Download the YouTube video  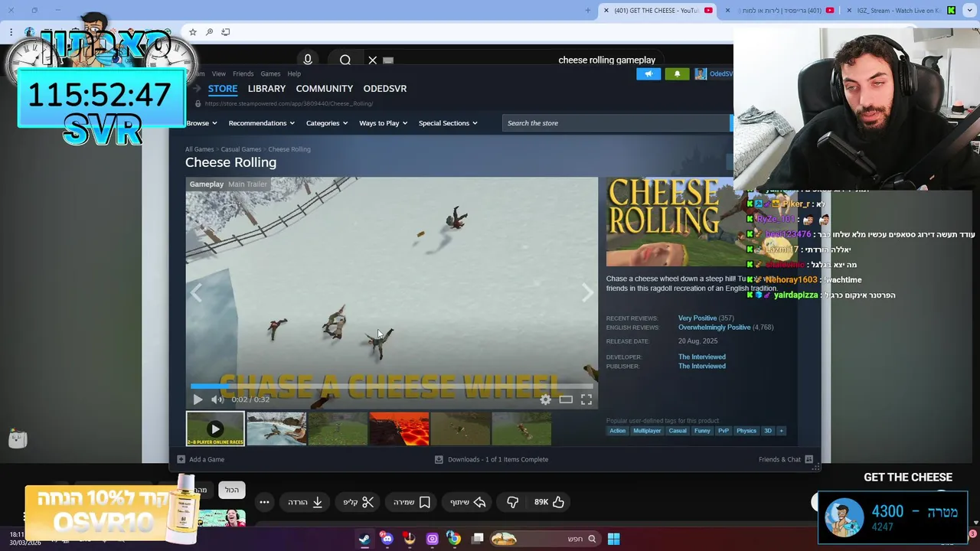(x=305, y=502)
